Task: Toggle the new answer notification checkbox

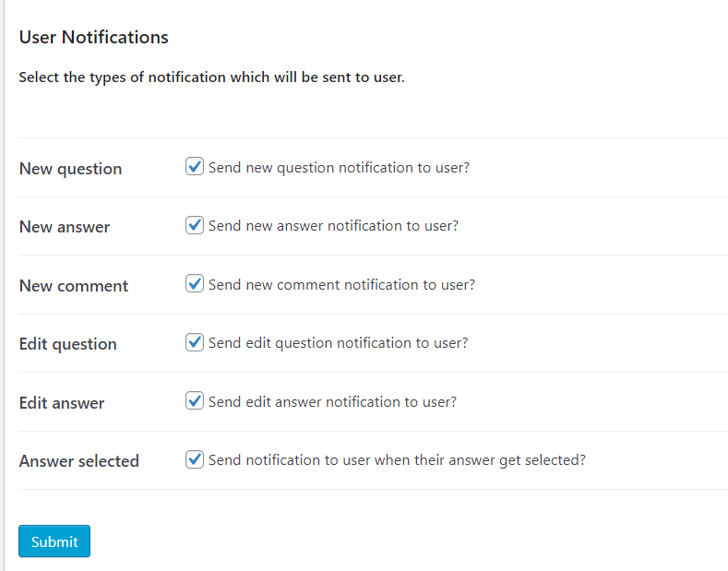Action: click(x=195, y=225)
